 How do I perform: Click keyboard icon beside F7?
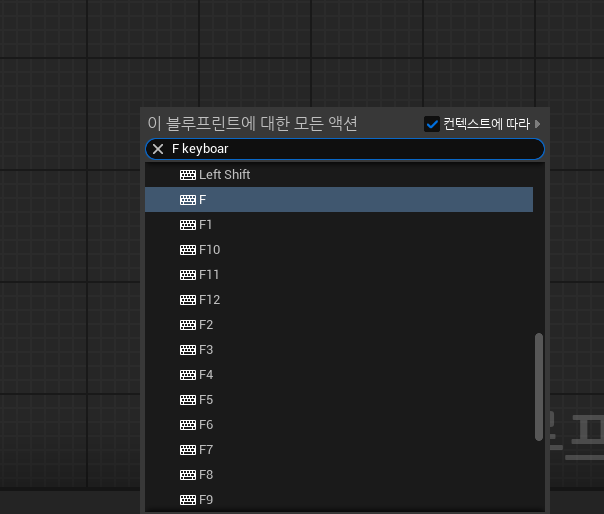point(188,450)
